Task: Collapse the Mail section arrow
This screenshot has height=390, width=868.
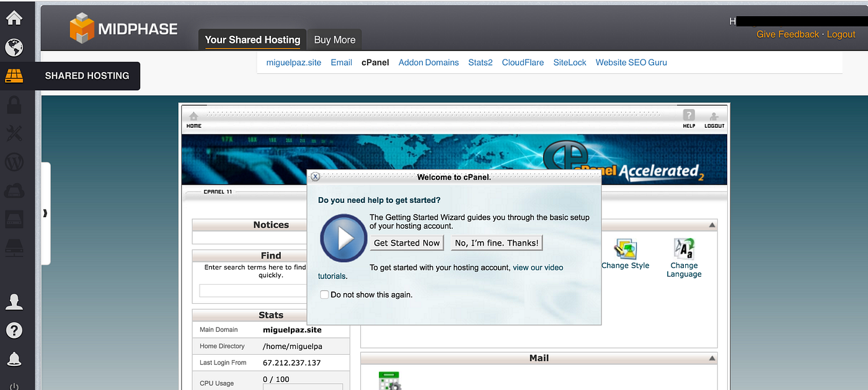Action: [x=712, y=358]
